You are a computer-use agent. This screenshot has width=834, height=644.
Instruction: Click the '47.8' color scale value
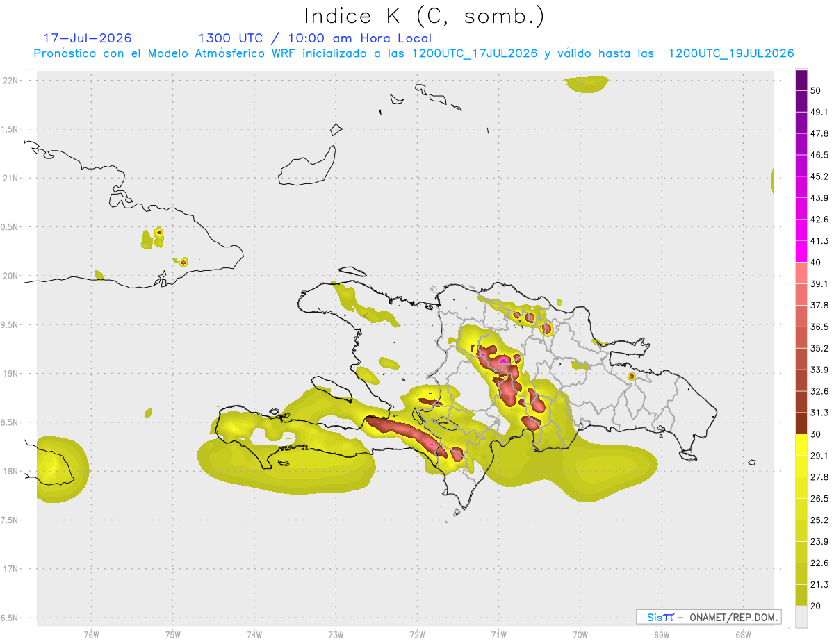click(x=819, y=133)
